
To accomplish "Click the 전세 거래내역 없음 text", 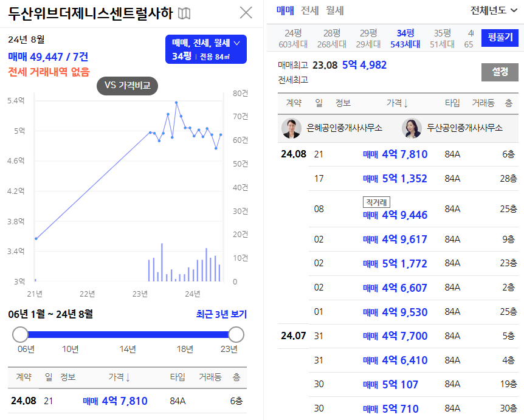I will (x=49, y=72).
